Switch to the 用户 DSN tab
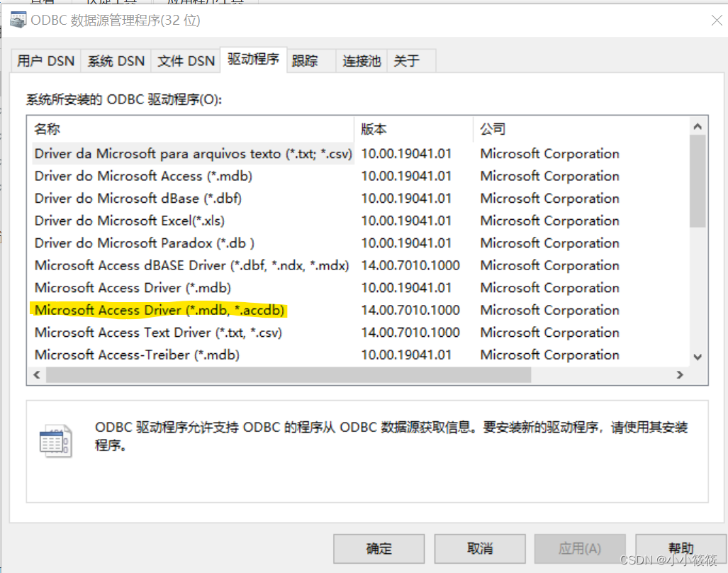 coord(45,60)
